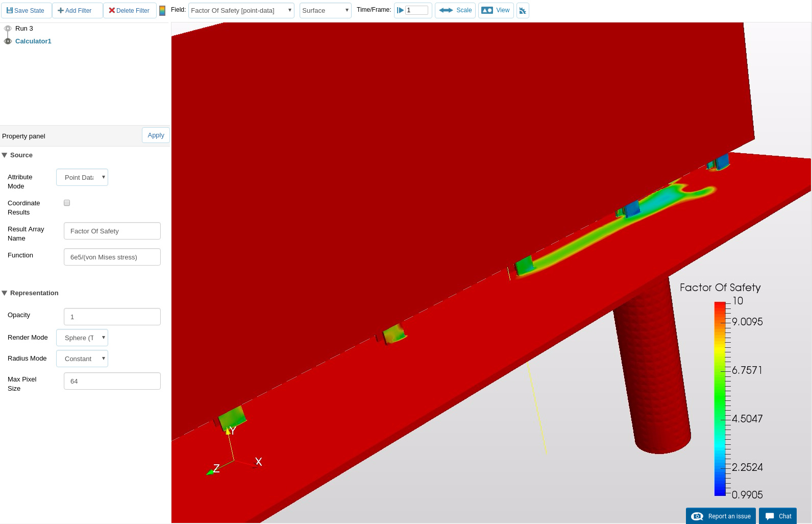
Task: Open the Render Mode dropdown
Action: click(x=82, y=338)
